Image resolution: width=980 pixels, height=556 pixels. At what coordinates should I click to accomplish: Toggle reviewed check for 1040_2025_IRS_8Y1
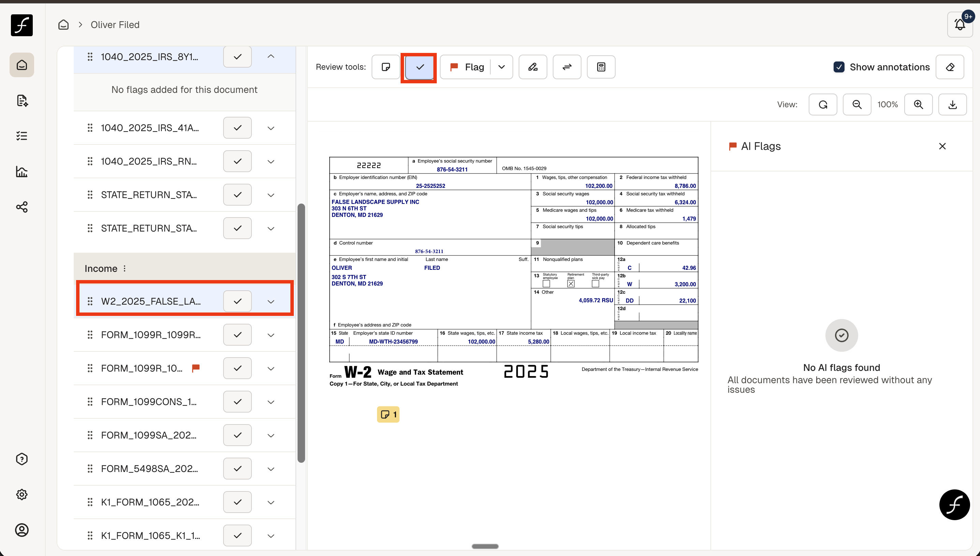[x=237, y=56]
